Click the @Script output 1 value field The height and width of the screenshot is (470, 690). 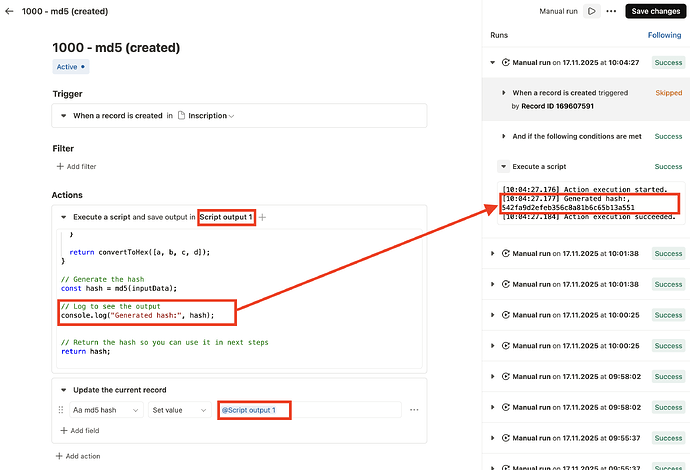(308, 410)
